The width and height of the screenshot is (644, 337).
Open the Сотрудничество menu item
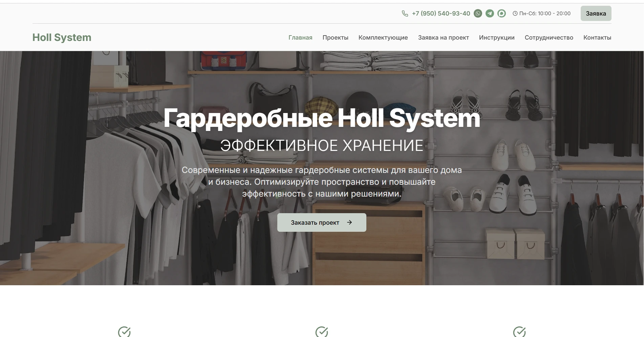pos(549,38)
